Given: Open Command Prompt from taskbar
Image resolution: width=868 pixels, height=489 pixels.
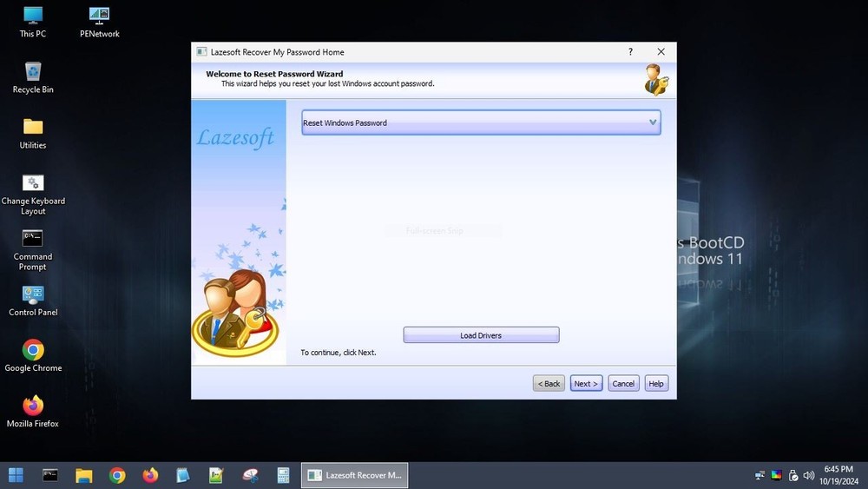Looking at the screenshot, I should 50,475.
